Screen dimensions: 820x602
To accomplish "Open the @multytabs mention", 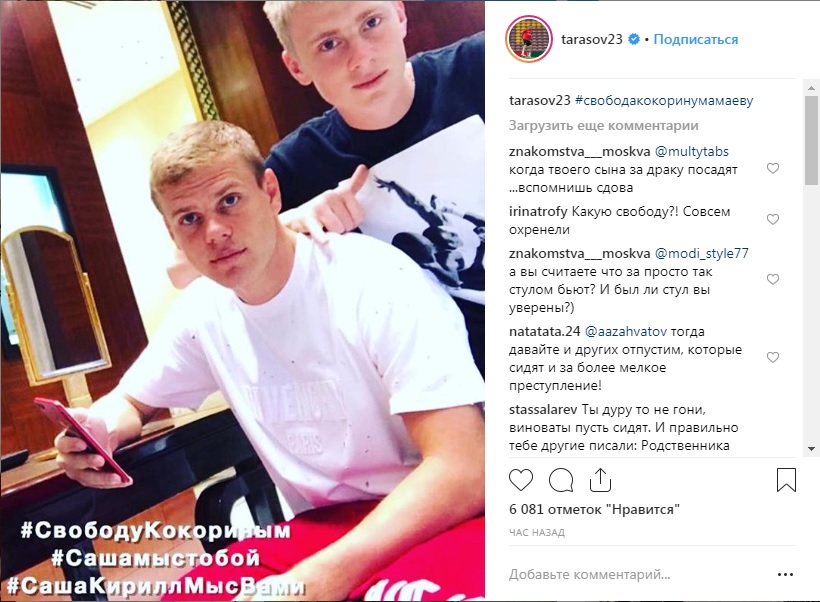I will click(x=691, y=152).
